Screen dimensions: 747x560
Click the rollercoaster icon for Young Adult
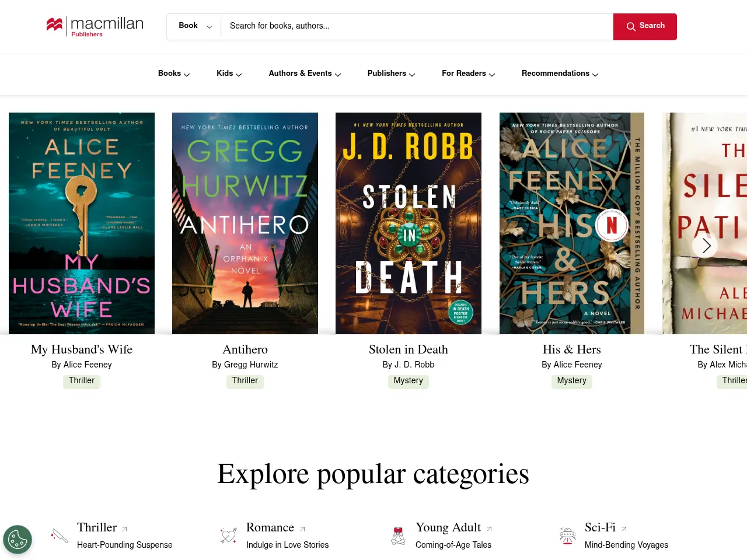tap(398, 535)
